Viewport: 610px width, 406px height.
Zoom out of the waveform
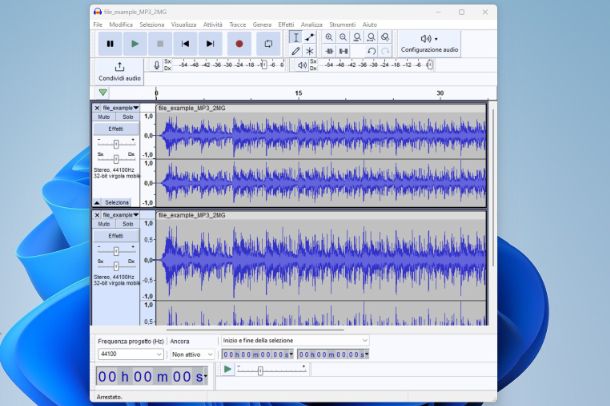click(x=343, y=37)
